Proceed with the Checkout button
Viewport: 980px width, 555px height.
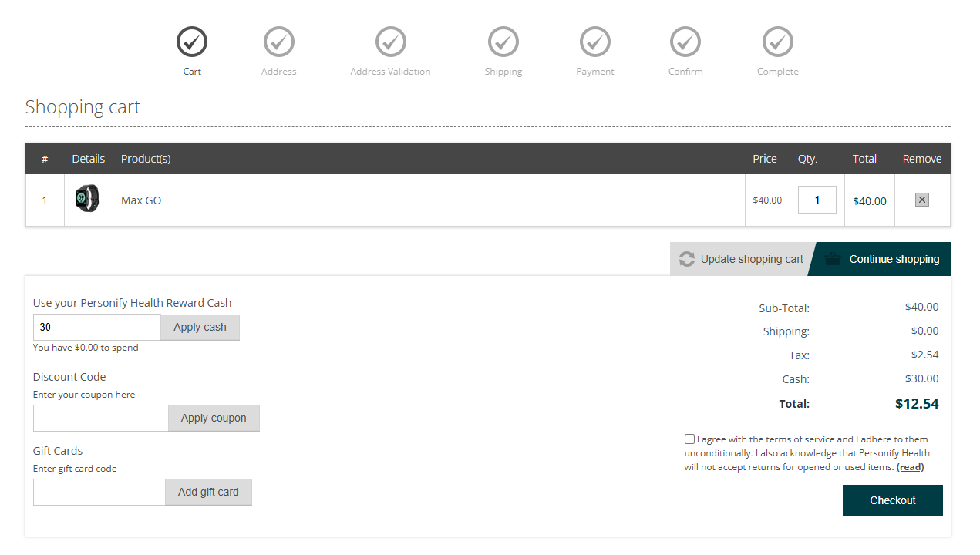[x=892, y=500]
